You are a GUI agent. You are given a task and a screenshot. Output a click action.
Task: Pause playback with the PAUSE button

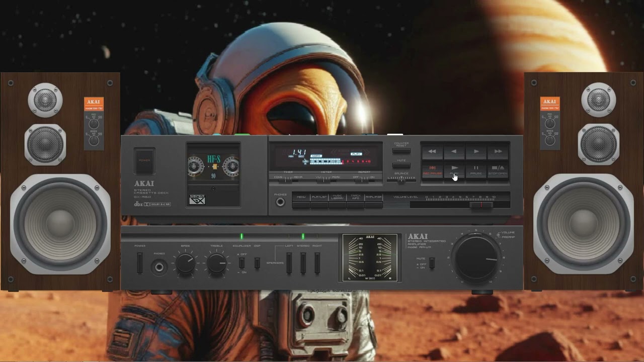coord(476,169)
